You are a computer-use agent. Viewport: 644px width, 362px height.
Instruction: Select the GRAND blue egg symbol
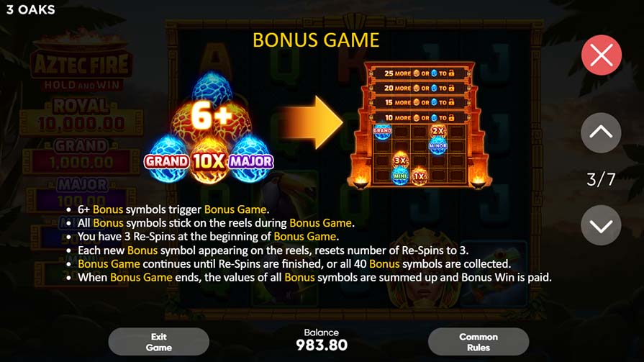pos(167,158)
